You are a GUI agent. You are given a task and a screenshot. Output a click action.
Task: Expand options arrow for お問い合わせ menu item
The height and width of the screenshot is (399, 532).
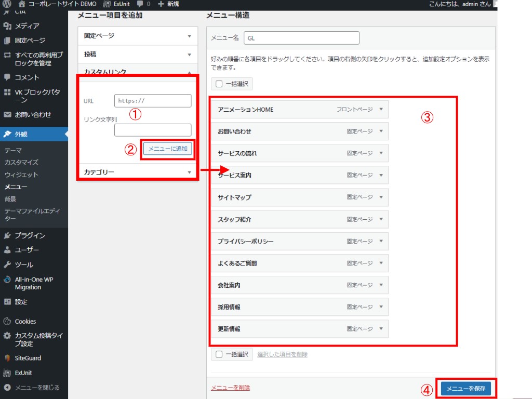pos(381,131)
